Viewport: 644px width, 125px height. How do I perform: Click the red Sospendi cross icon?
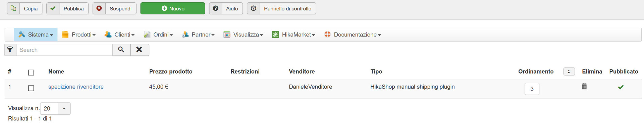[99, 8]
